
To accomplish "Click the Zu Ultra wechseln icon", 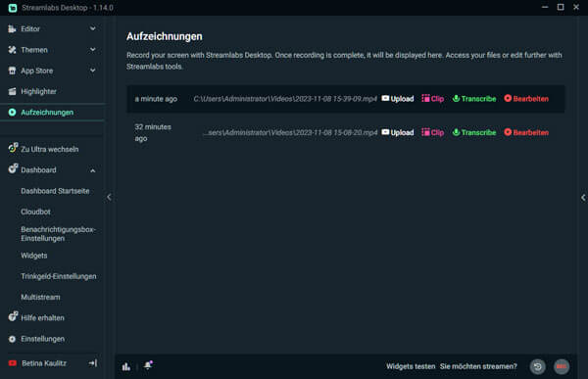I will [13, 148].
